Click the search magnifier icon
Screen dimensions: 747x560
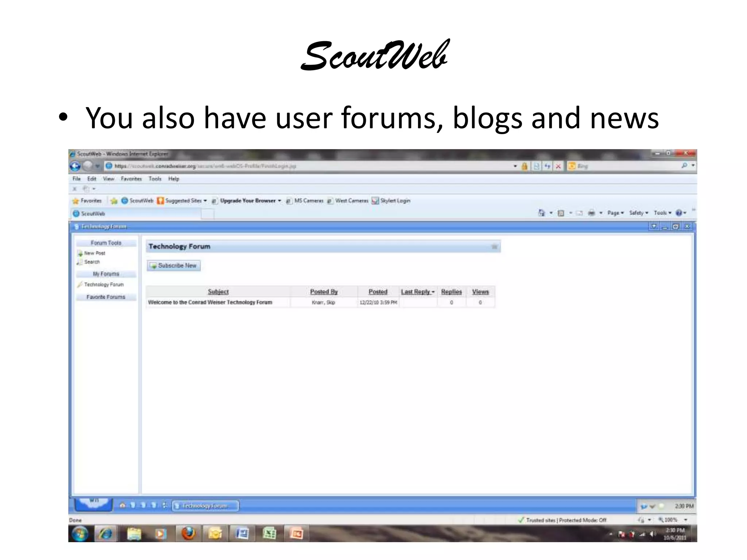point(684,166)
